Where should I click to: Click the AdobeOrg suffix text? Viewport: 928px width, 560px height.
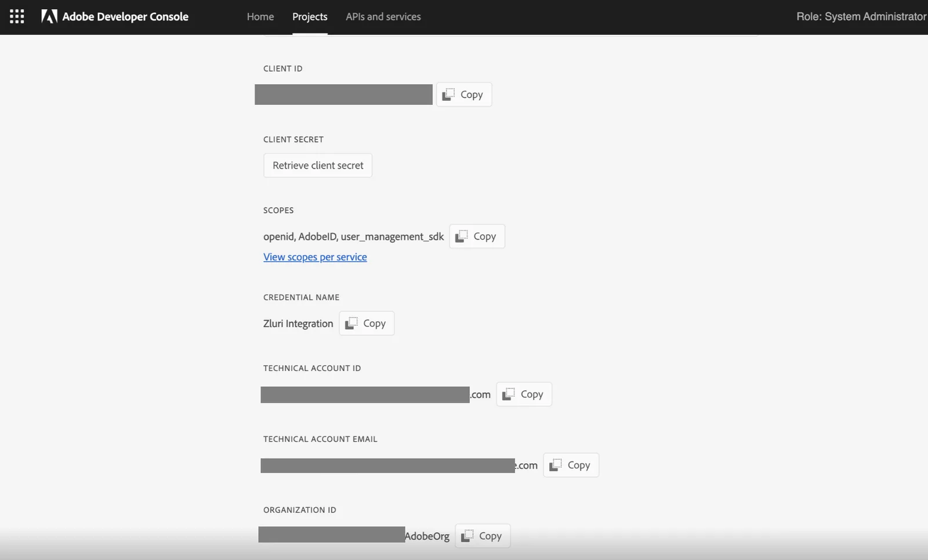pos(427,536)
